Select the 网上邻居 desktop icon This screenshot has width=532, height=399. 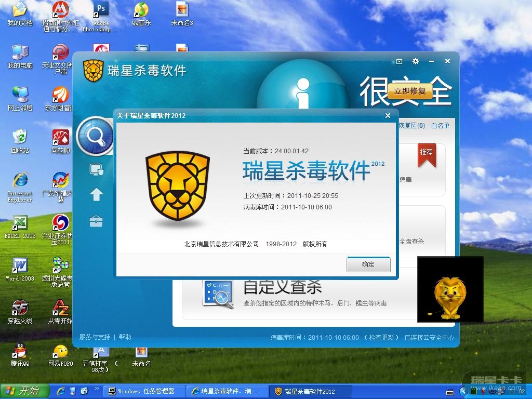(20, 99)
